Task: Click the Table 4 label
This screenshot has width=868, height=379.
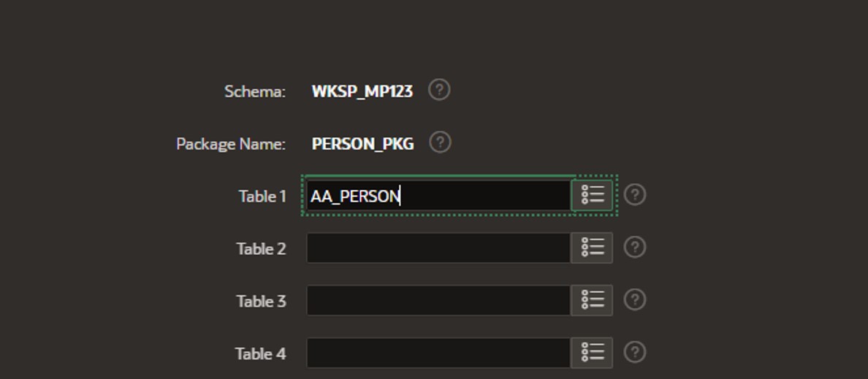Action: coord(261,353)
